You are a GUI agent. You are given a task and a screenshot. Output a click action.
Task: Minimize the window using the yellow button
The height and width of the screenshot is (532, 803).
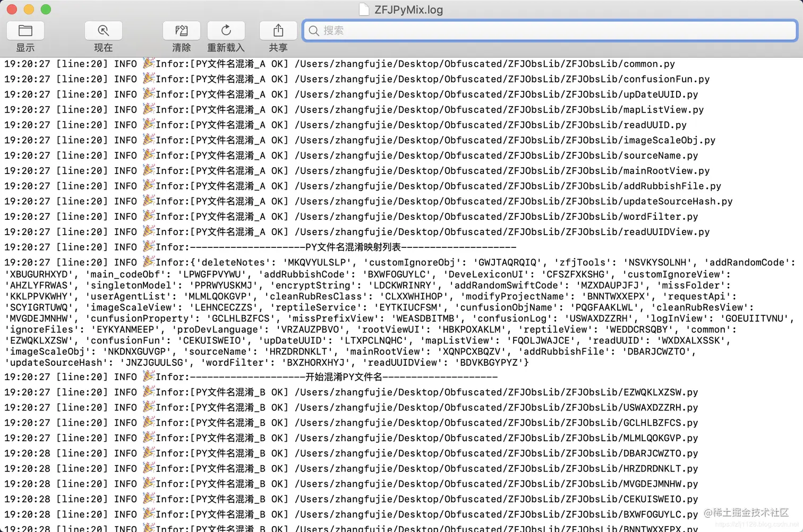coord(29,10)
